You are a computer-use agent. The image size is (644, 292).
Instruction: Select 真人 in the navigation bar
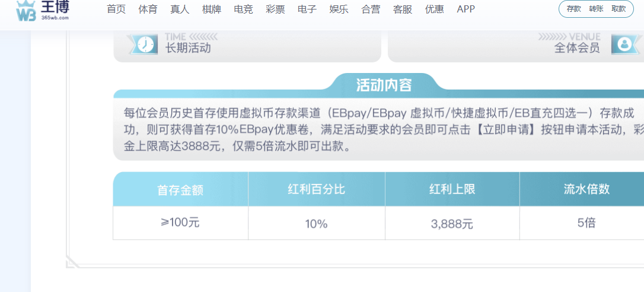tap(180, 9)
